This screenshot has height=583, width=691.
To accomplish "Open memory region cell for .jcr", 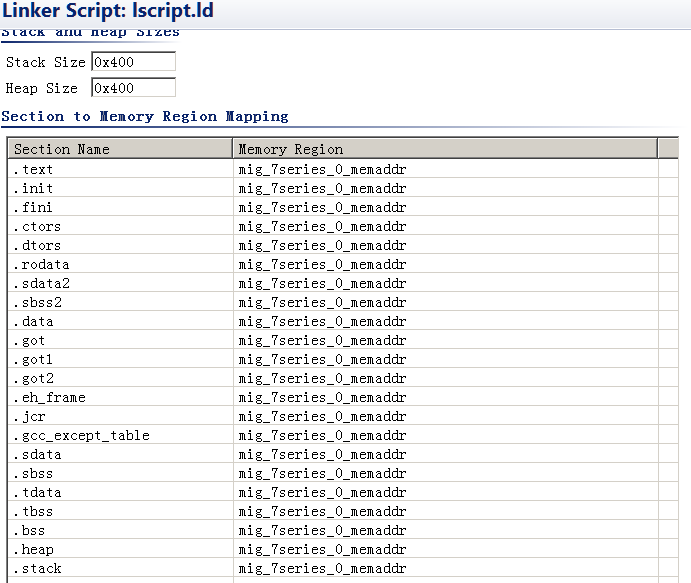I will (x=446, y=416).
